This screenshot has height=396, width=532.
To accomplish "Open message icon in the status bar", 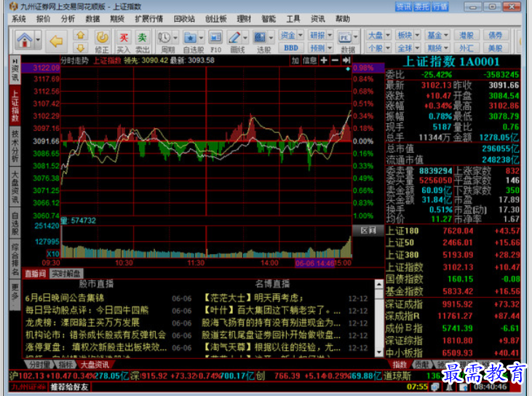I will point(434,387).
